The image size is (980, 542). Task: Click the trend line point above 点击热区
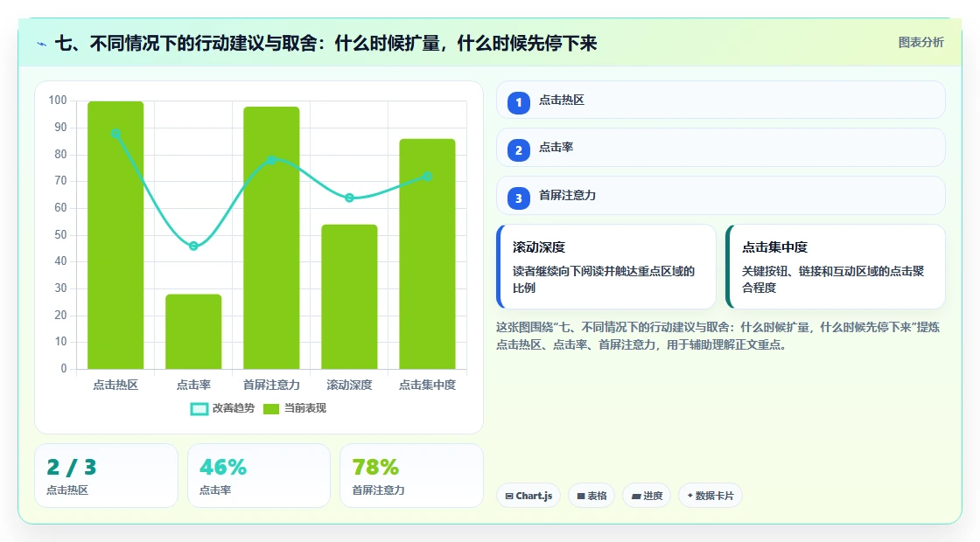[x=115, y=134]
